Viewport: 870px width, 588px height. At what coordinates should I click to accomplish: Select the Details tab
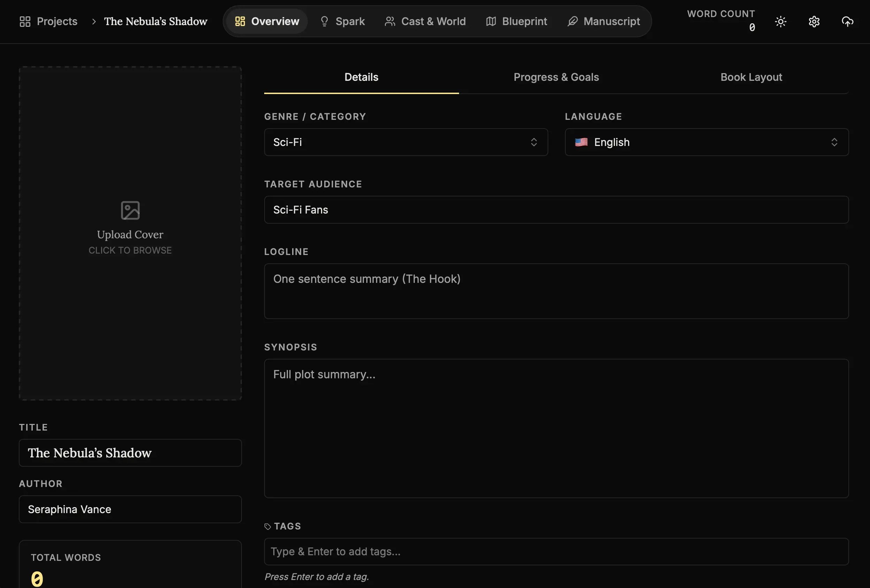click(x=361, y=77)
